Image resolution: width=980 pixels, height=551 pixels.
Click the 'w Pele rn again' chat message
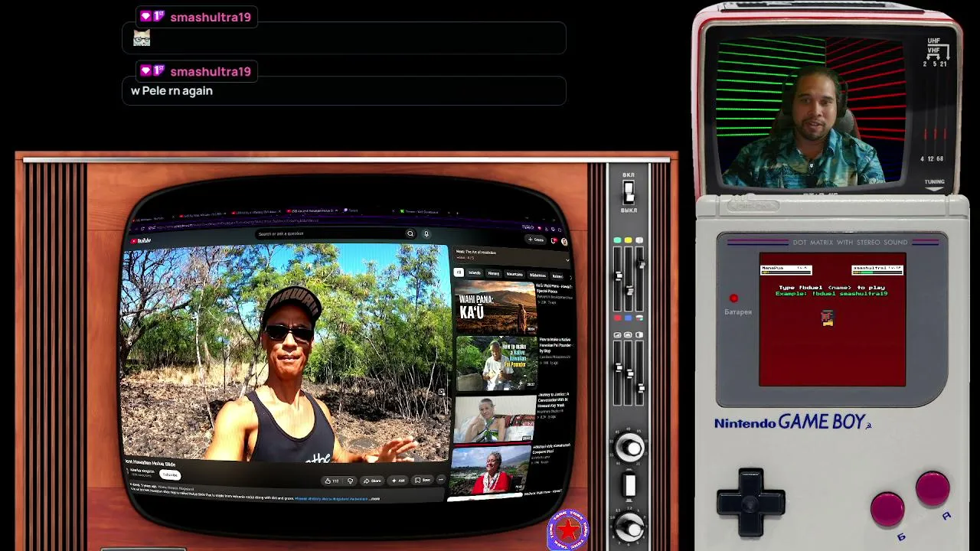[x=171, y=90]
